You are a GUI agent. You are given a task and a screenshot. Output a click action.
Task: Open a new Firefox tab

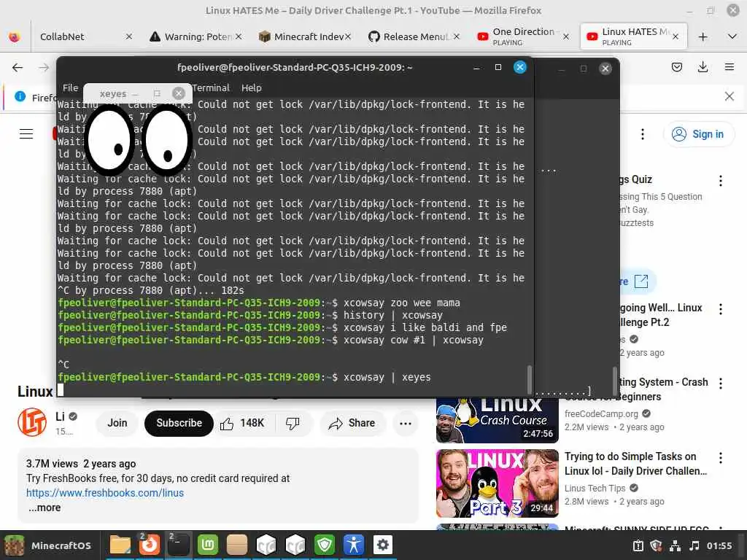coord(703,36)
